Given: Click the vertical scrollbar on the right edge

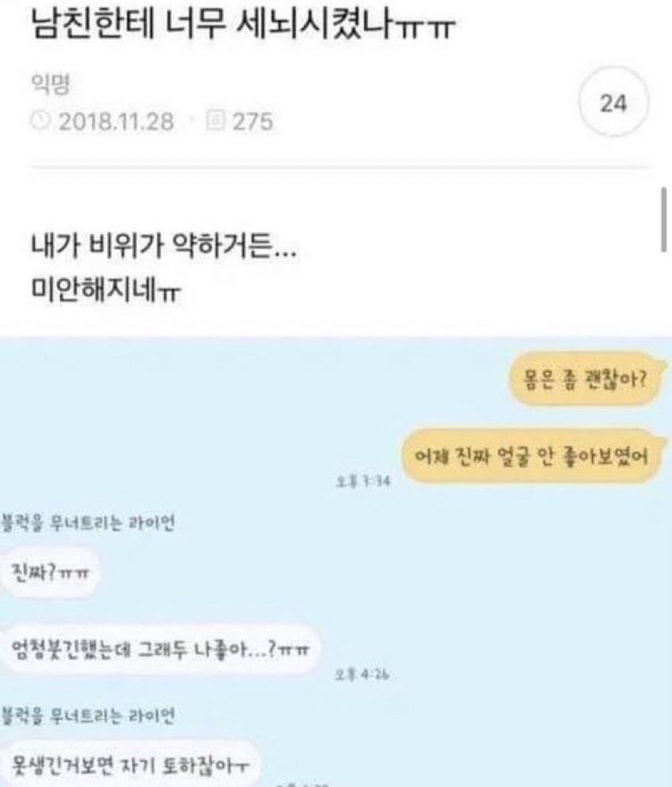Looking at the screenshot, I should coord(664,220).
